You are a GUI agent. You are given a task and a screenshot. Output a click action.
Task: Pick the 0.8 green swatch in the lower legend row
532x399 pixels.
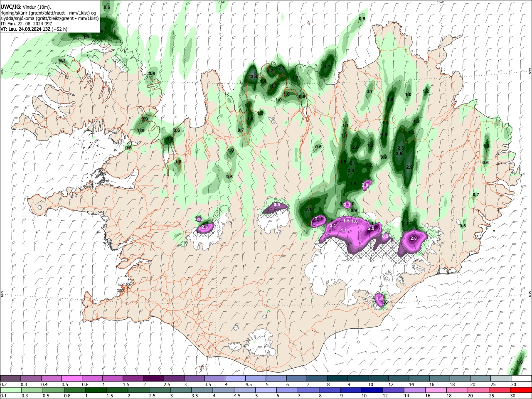pyautogui.click(x=74, y=390)
